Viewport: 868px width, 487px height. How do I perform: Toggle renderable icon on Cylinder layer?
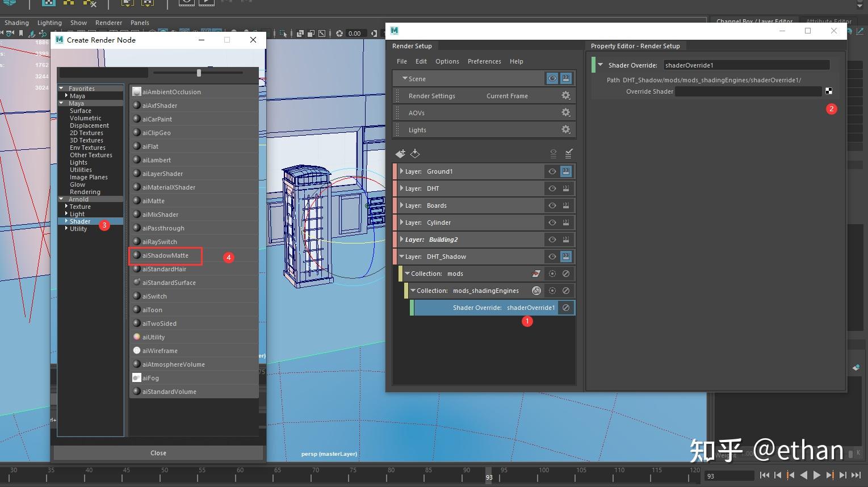click(566, 222)
